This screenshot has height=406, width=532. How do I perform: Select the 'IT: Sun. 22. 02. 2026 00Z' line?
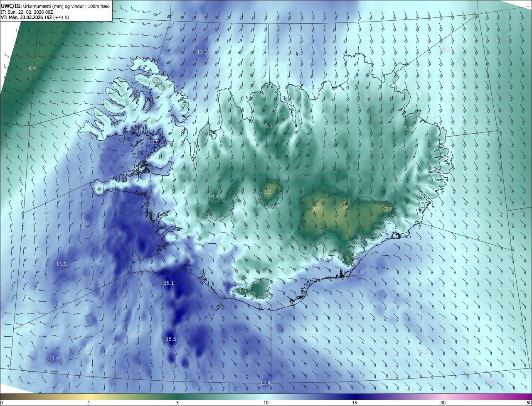coord(27,12)
